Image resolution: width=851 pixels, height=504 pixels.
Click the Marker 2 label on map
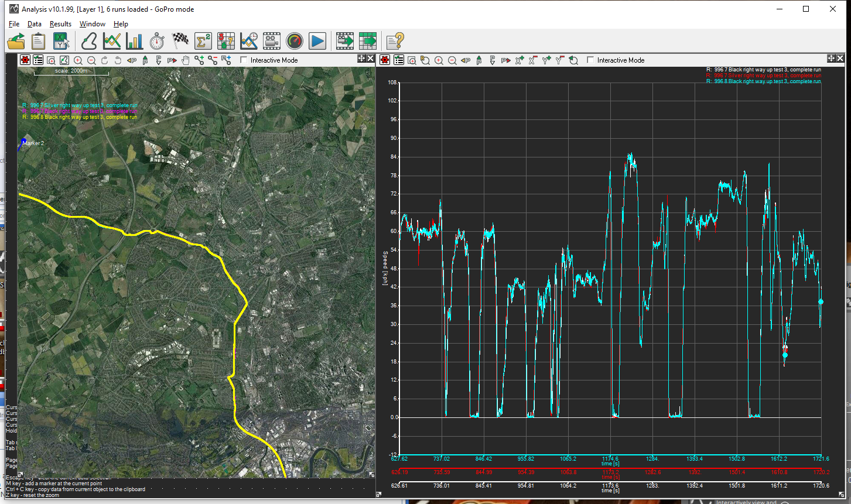[x=33, y=143]
